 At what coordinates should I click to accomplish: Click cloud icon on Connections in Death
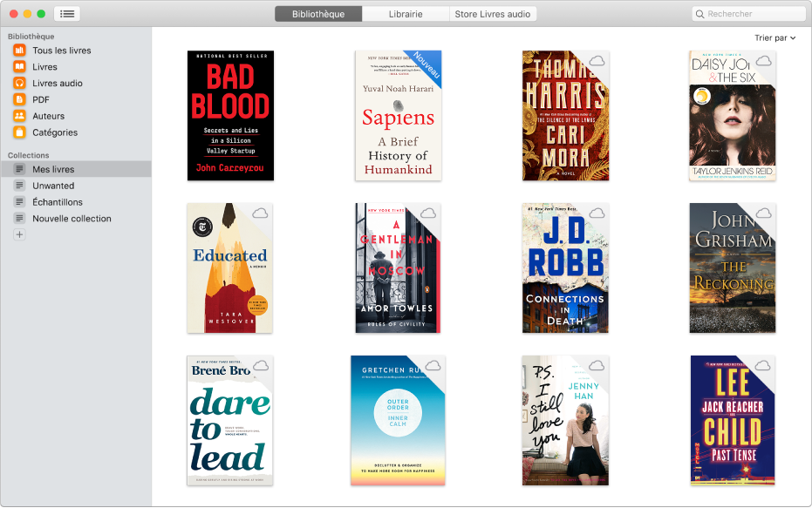(x=597, y=213)
